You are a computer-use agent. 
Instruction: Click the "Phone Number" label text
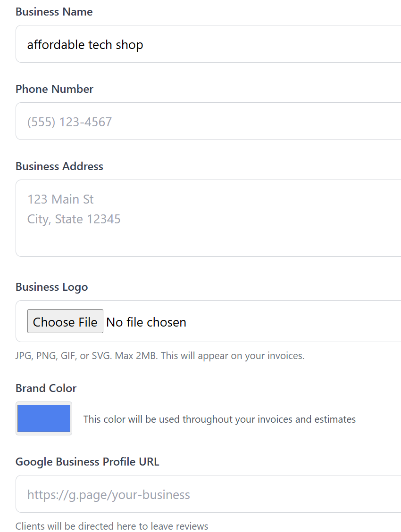point(55,89)
